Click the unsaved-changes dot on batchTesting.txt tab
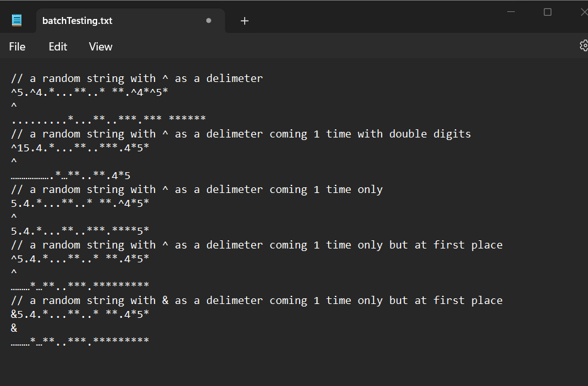Viewport: 588px width, 386px height. (x=208, y=21)
